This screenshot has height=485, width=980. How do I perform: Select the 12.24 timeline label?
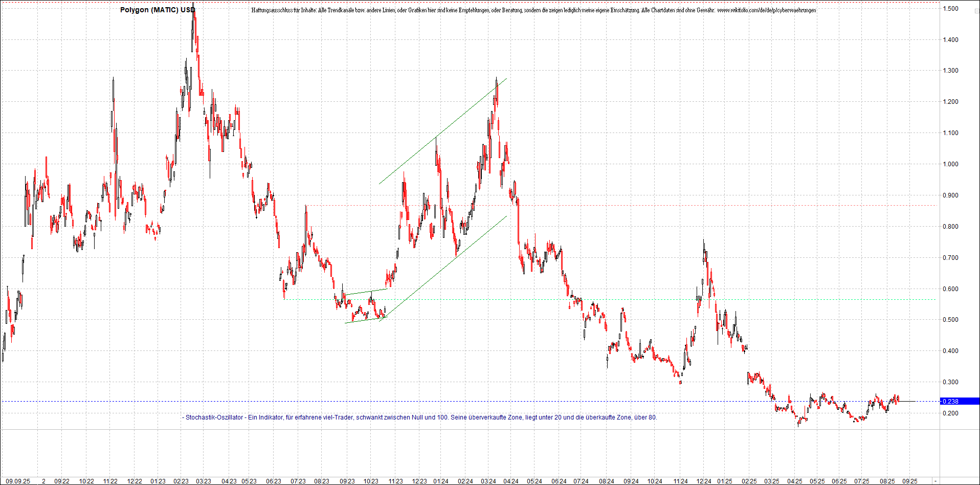coord(705,481)
